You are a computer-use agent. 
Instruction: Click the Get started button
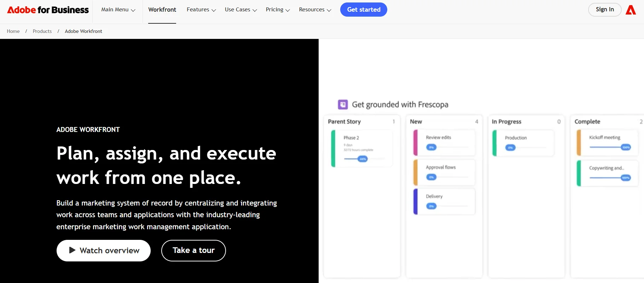(x=364, y=10)
